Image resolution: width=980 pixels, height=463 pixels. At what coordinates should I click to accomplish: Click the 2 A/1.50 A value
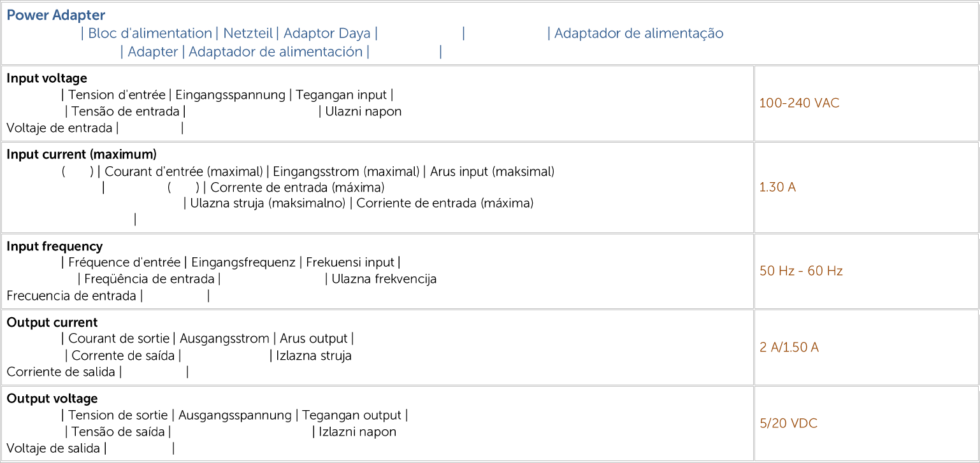[789, 348]
